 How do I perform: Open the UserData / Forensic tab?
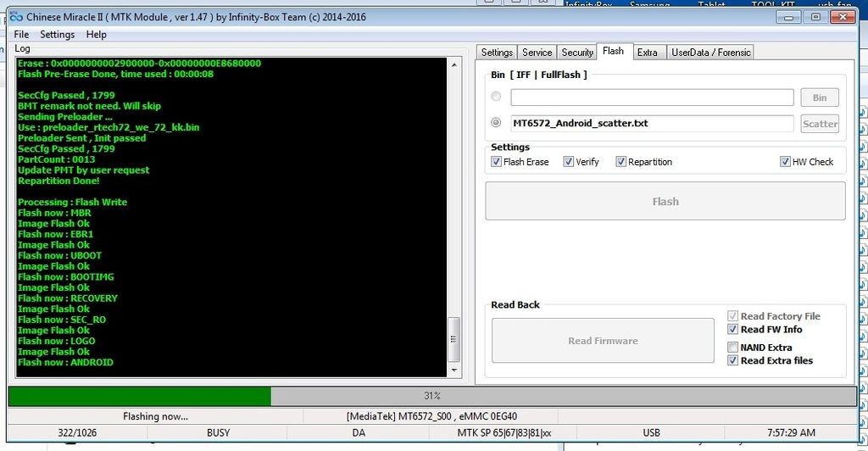pyautogui.click(x=710, y=53)
